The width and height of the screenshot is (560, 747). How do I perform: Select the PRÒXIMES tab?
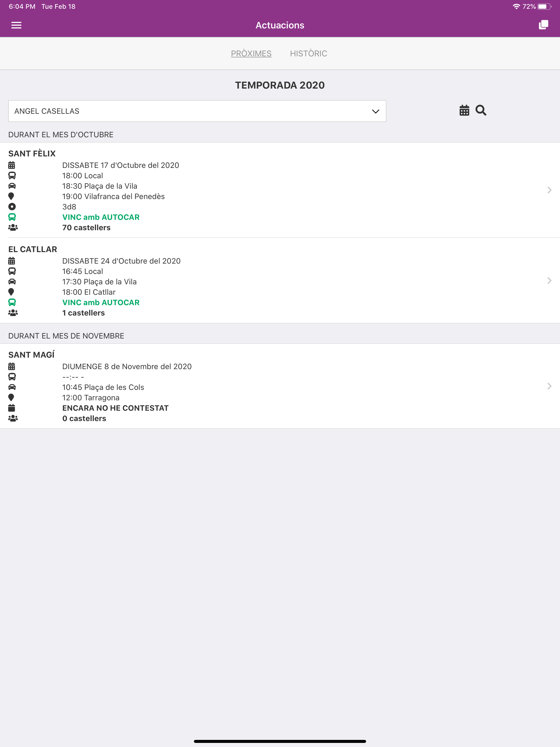click(251, 53)
